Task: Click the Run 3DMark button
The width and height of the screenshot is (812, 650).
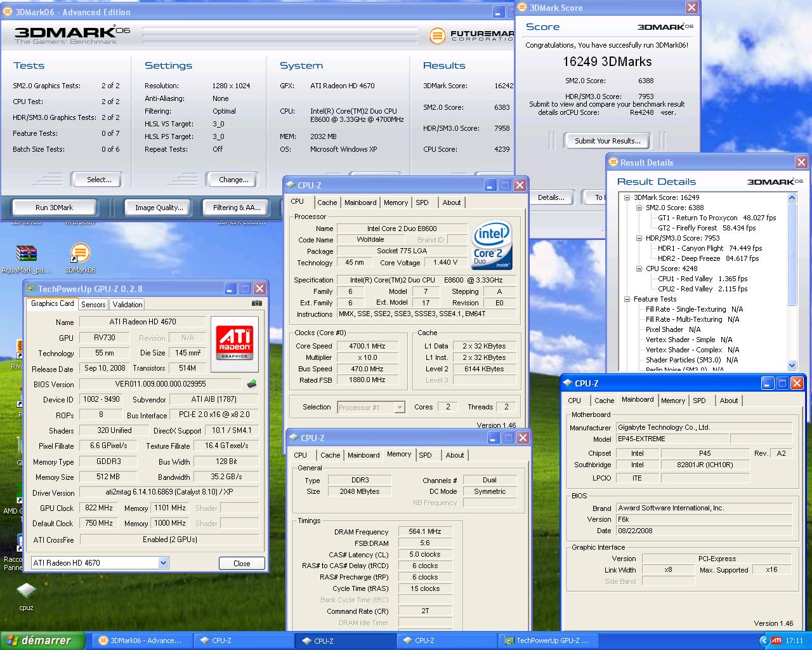Action: [55, 208]
